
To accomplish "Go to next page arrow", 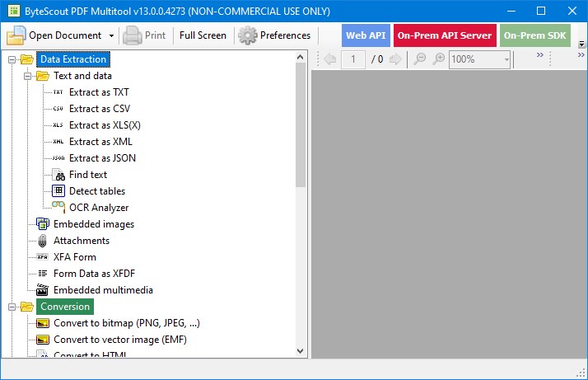I will [x=395, y=59].
